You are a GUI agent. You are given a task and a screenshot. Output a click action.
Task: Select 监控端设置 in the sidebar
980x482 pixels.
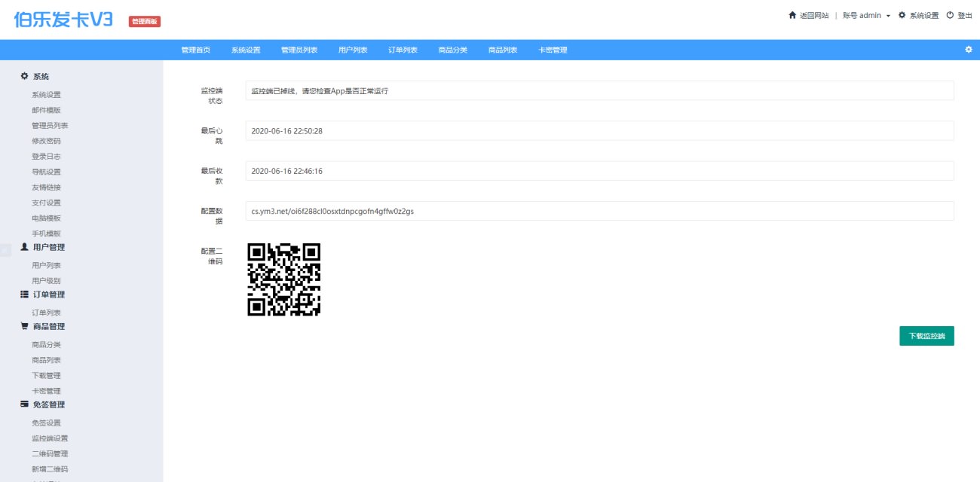(x=50, y=438)
